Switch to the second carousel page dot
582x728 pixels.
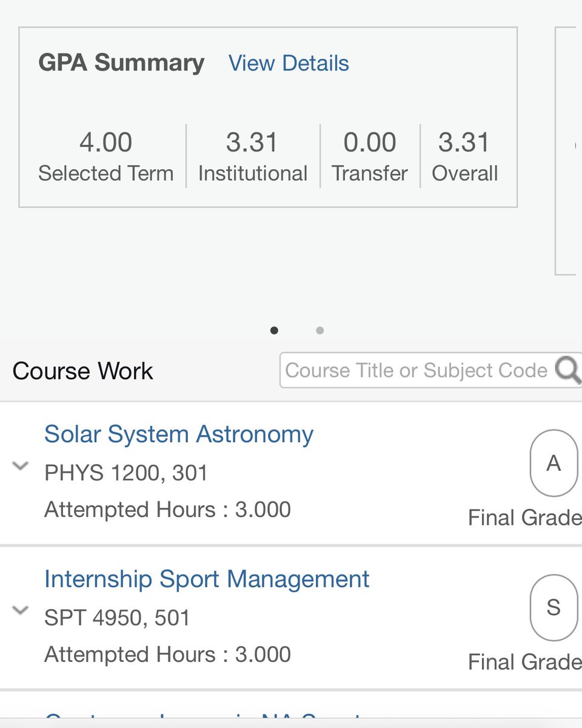[320, 331]
